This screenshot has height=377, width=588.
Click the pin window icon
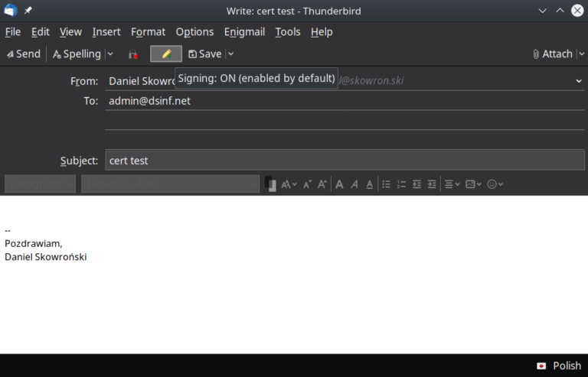pyautogui.click(x=28, y=11)
